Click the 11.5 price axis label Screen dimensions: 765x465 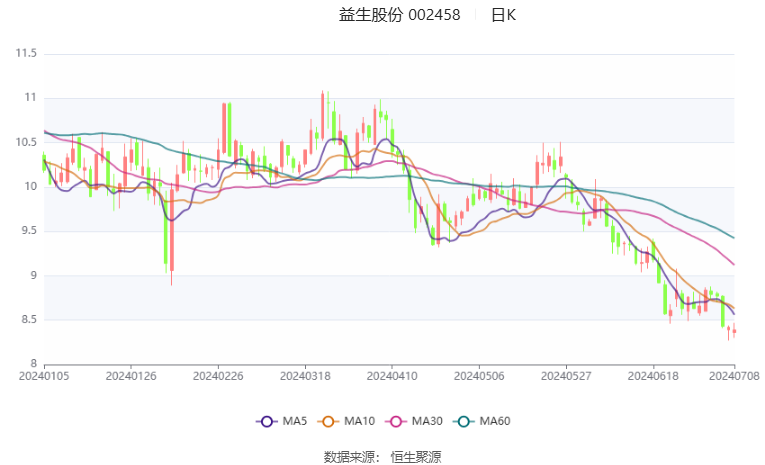coord(26,53)
